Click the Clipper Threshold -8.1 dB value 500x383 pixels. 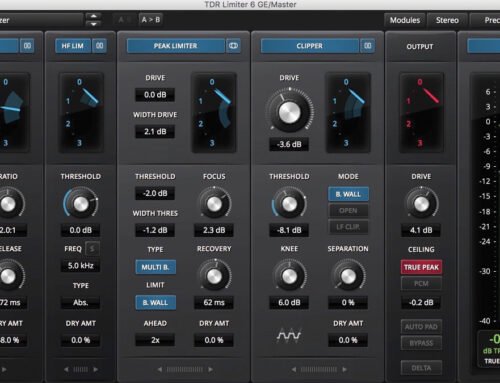tap(289, 230)
